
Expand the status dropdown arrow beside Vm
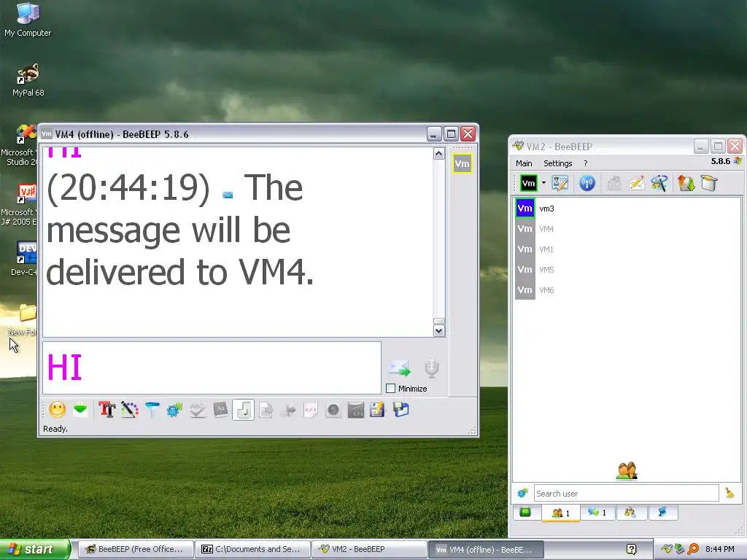(543, 183)
